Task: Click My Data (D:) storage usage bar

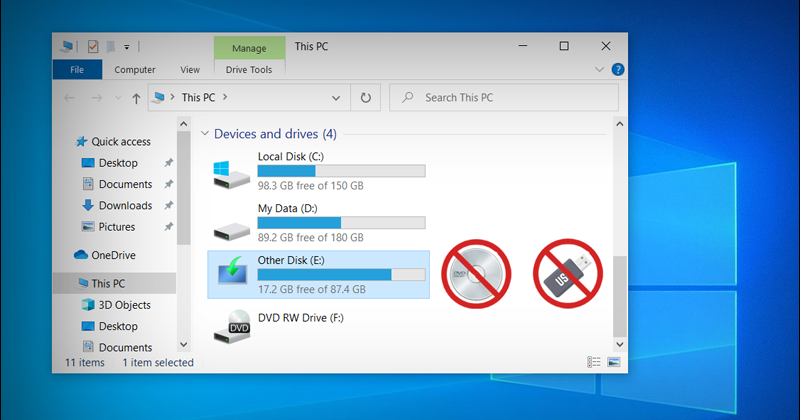Action: (341, 223)
